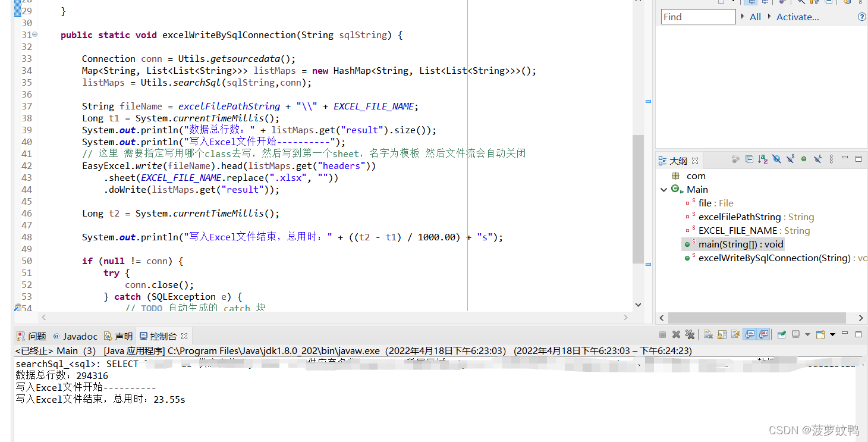Toggle Hide Fields in outline toolbar

click(x=776, y=159)
